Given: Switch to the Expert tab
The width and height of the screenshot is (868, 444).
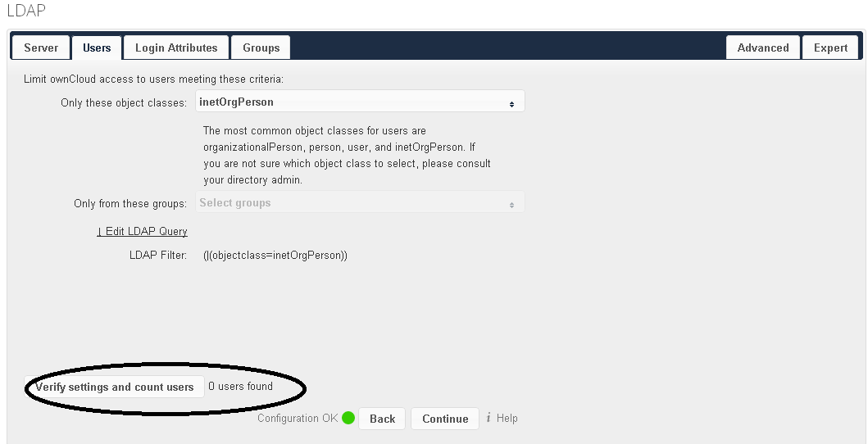Looking at the screenshot, I should click(x=830, y=48).
